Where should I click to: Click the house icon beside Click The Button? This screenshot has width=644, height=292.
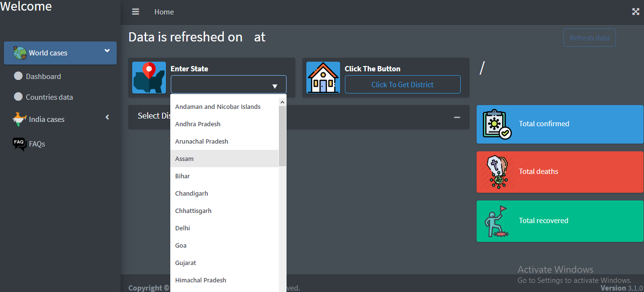click(323, 78)
